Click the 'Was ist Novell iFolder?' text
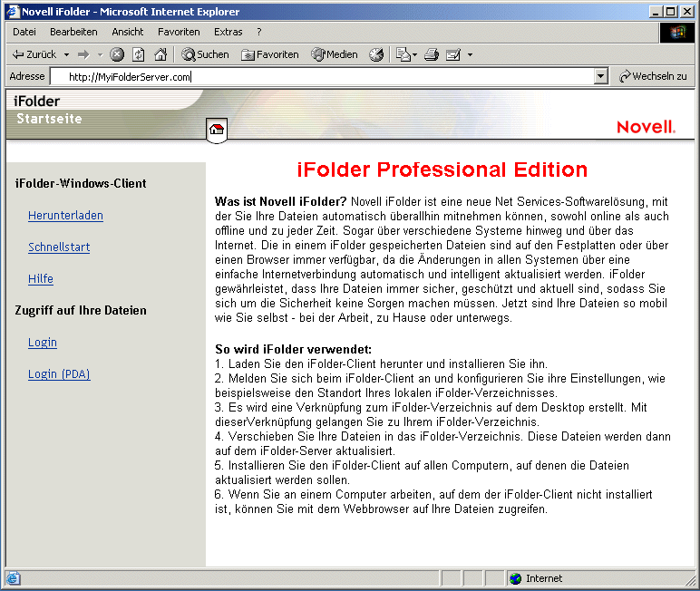The image size is (700, 591). [x=280, y=202]
